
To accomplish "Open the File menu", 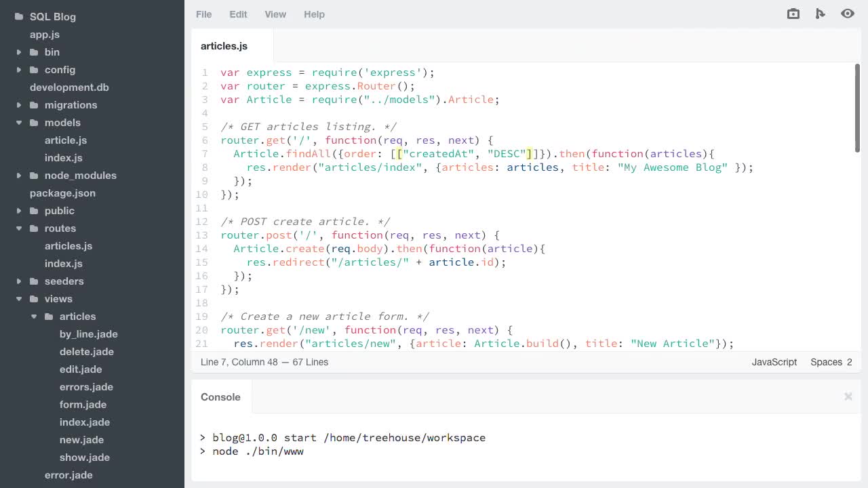I will point(203,14).
